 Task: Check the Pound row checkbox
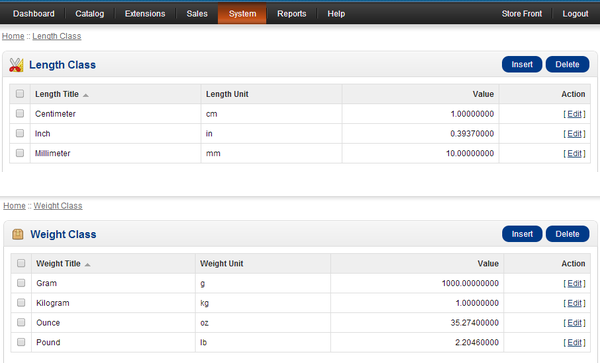21,342
